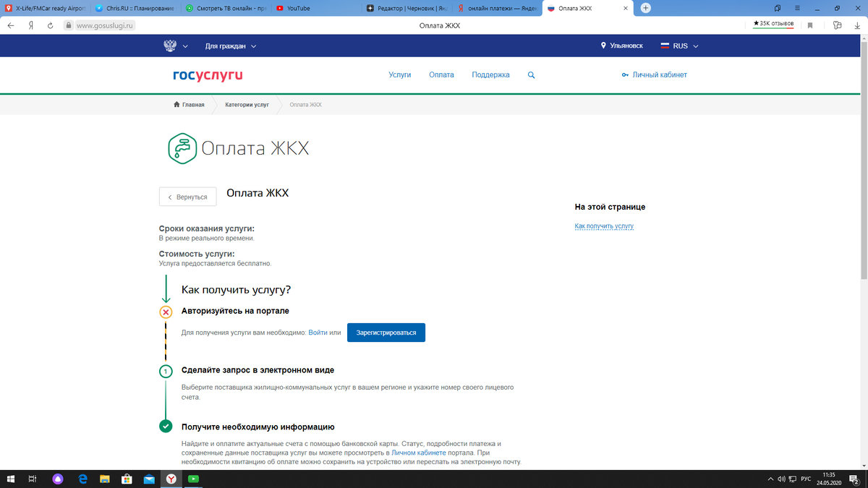This screenshot has width=868, height=488.
Task: Click the home icon in breadcrumbs
Action: (176, 105)
